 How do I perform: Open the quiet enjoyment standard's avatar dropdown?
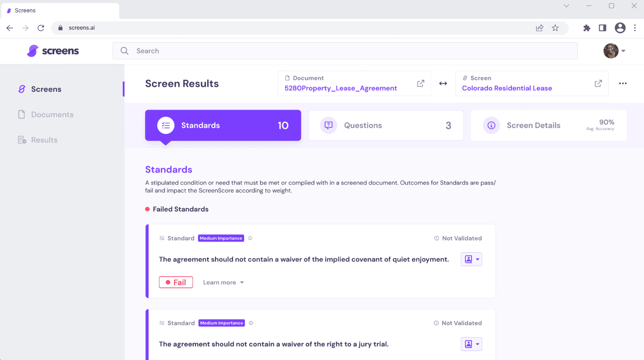point(471,259)
